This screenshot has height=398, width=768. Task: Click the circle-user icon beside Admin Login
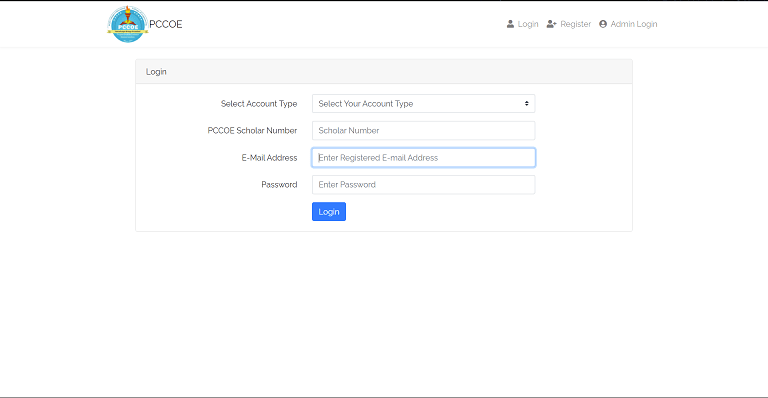(x=603, y=24)
